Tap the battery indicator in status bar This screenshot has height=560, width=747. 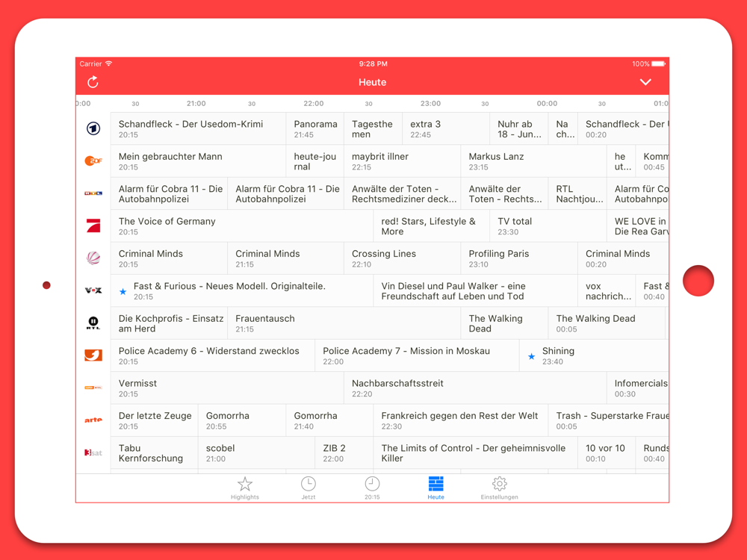coord(658,63)
